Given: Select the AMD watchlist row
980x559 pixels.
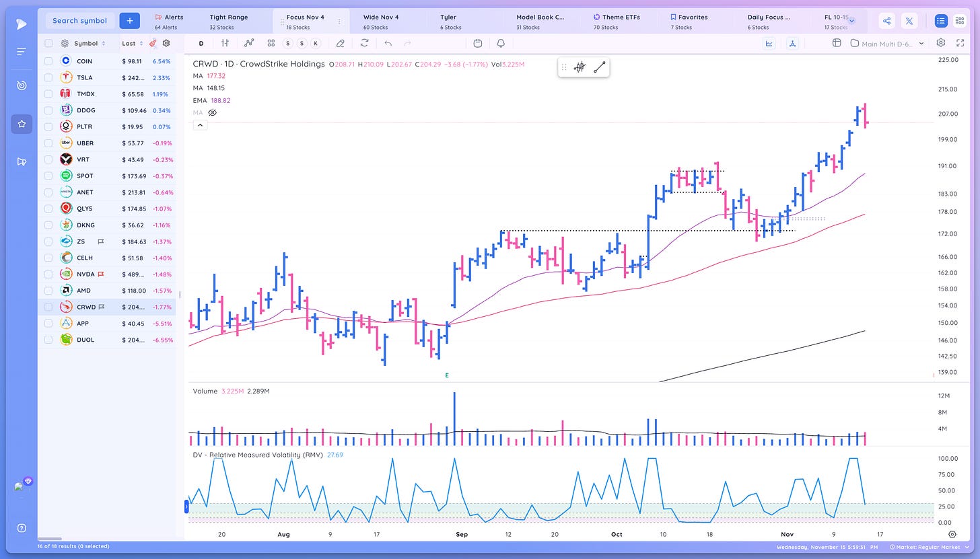Looking at the screenshot, I should 108,291.
